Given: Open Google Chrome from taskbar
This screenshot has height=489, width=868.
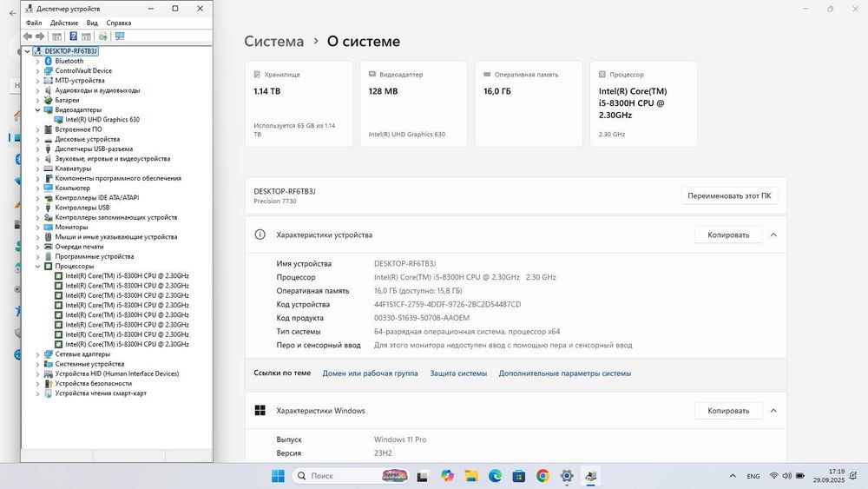Looking at the screenshot, I should (x=542, y=476).
